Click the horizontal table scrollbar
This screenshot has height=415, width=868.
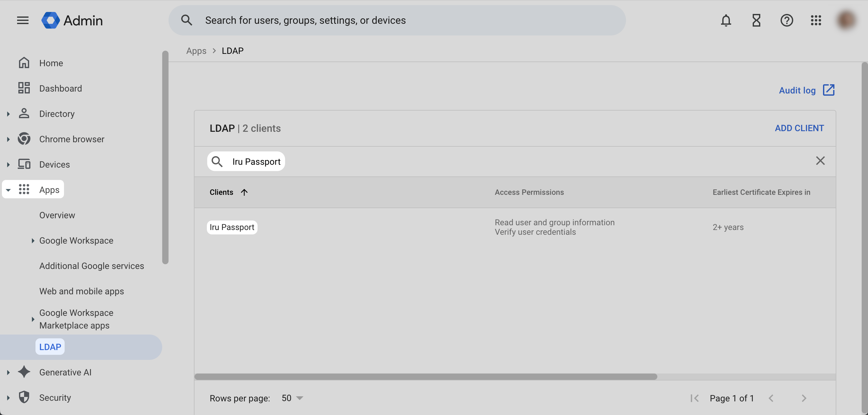(x=425, y=376)
